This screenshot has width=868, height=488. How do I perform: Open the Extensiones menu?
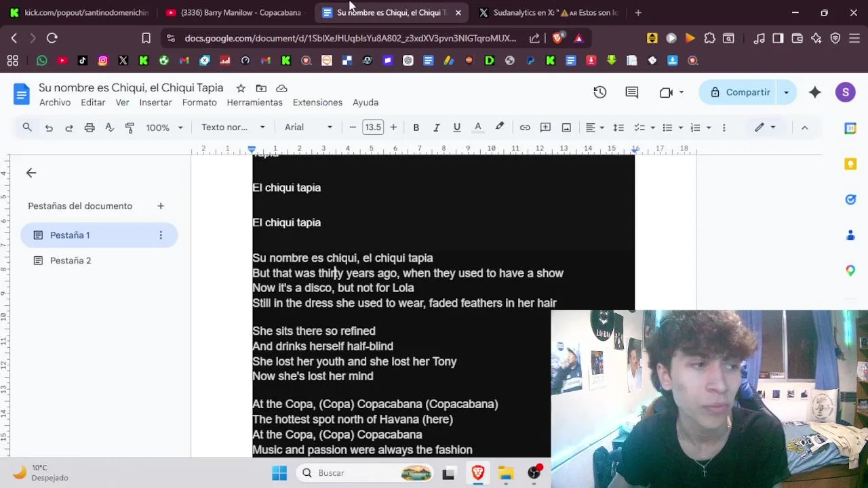coord(317,102)
